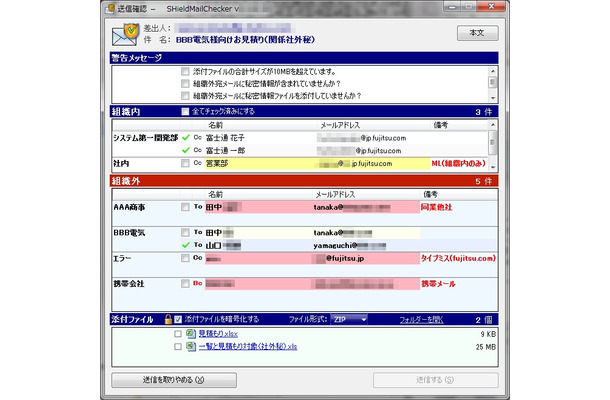The width and height of the screenshot is (610, 400).
Task: Click the BBB電気 group label
Action: (x=129, y=233)
